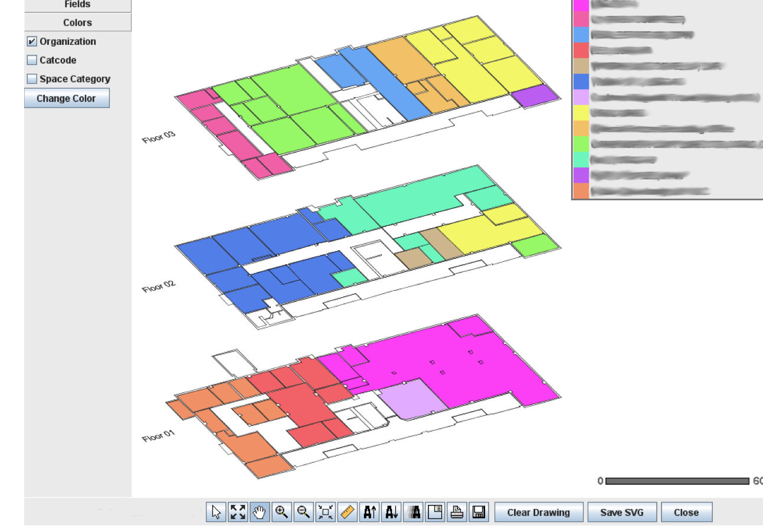
Task: Choose the zoom out magnifier
Action: tap(303, 512)
